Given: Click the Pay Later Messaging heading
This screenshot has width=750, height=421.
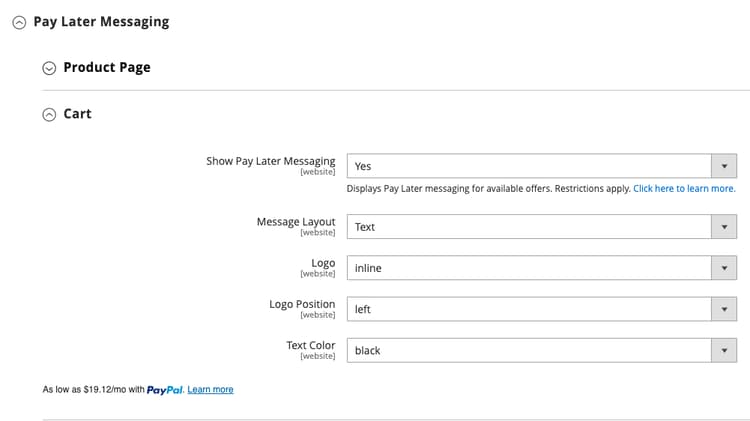Looking at the screenshot, I should 101,21.
